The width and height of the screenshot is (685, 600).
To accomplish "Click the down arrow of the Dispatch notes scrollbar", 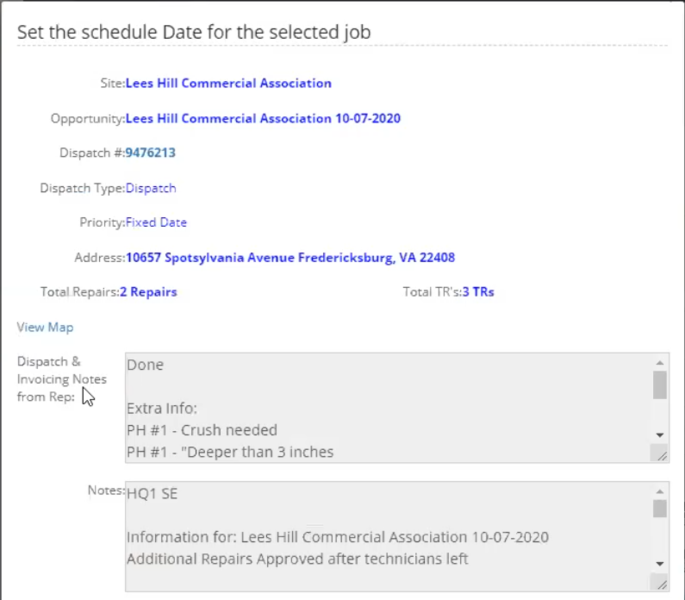I will click(659, 435).
